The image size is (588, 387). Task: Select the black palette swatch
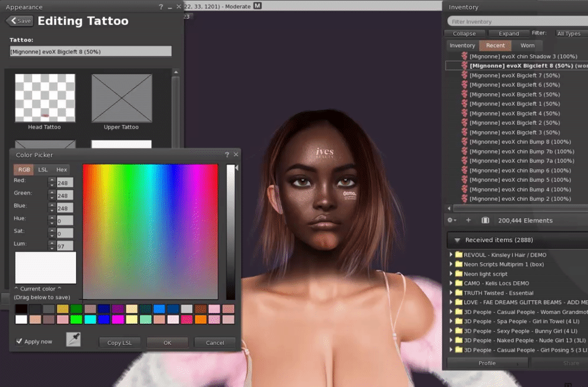pyautogui.click(x=21, y=309)
